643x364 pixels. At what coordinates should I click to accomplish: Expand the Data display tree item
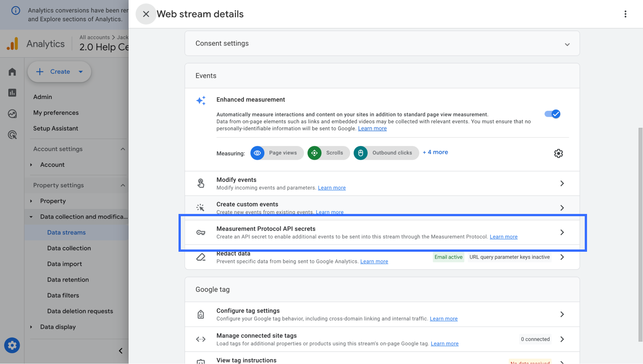[31, 327]
